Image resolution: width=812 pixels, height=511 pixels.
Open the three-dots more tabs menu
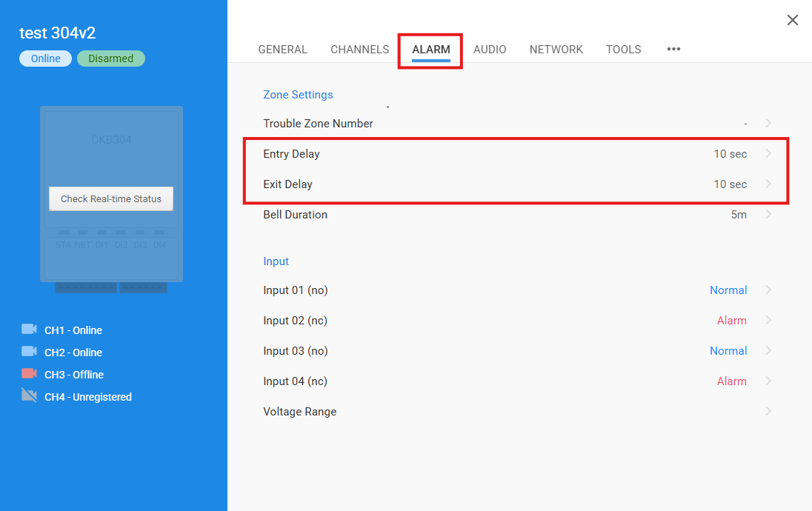point(673,50)
